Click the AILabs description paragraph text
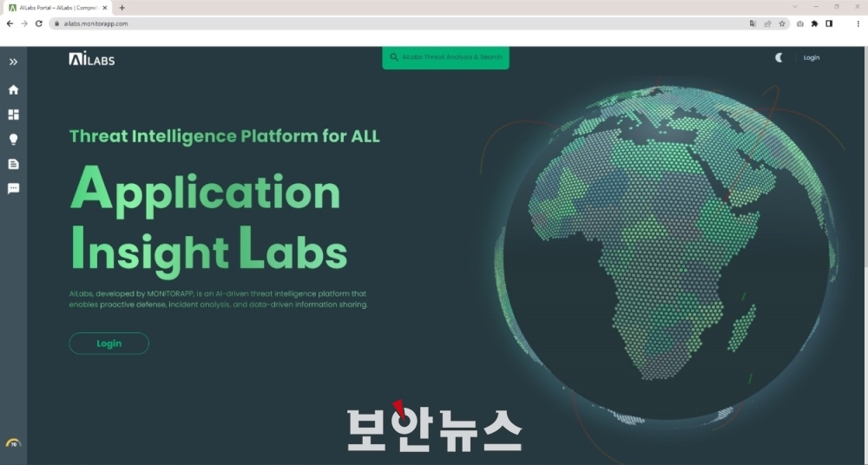868x465 pixels. [218, 299]
